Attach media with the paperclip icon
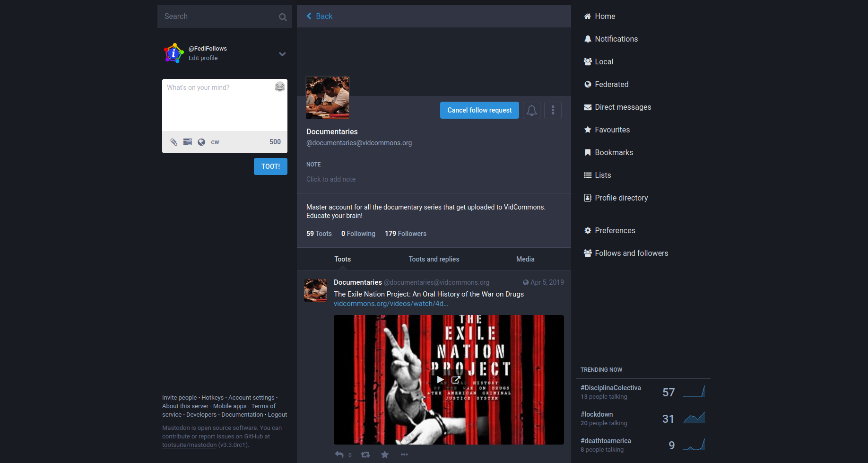 tap(174, 142)
